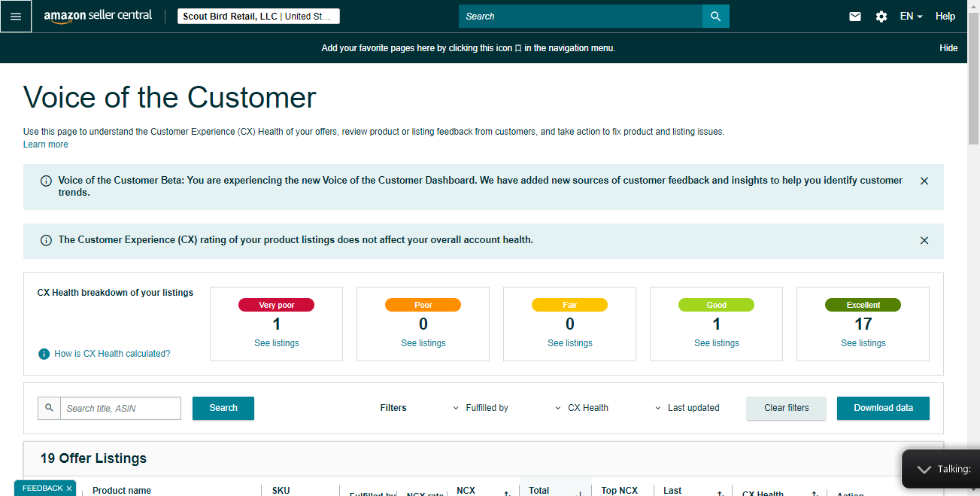Dismiss the CX rating account health banner

(924, 240)
